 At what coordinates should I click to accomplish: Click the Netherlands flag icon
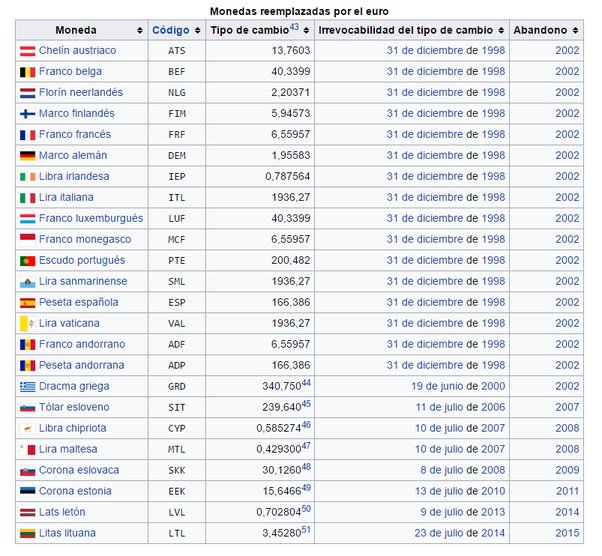coord(28,93)
